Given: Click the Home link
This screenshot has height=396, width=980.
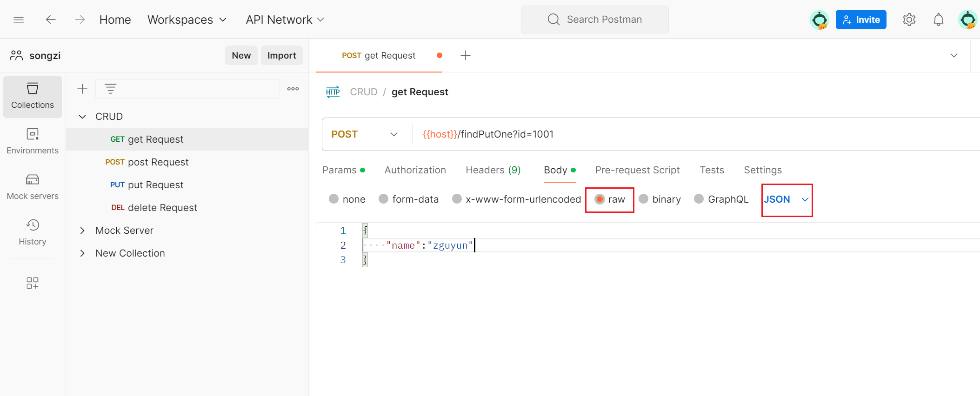Looking at the screenshot, I should (115, 20).
